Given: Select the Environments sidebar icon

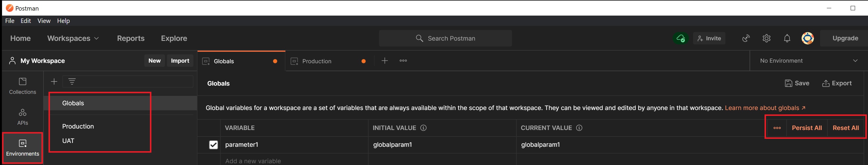Looking at the screenshot, I should coord(23,148).
